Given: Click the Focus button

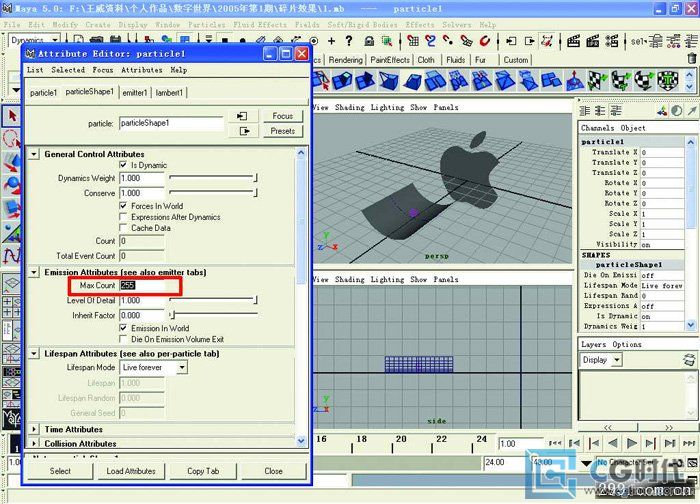Looking at the screenshot, I should click(x=283, y=116).
